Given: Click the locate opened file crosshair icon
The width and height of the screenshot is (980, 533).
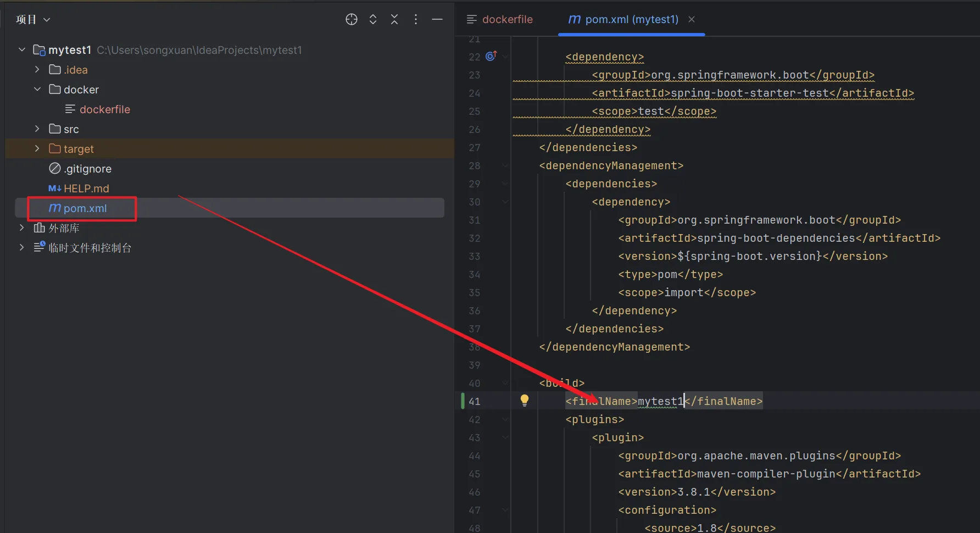Looking at the screenshot, I should (x=352, y=20).
